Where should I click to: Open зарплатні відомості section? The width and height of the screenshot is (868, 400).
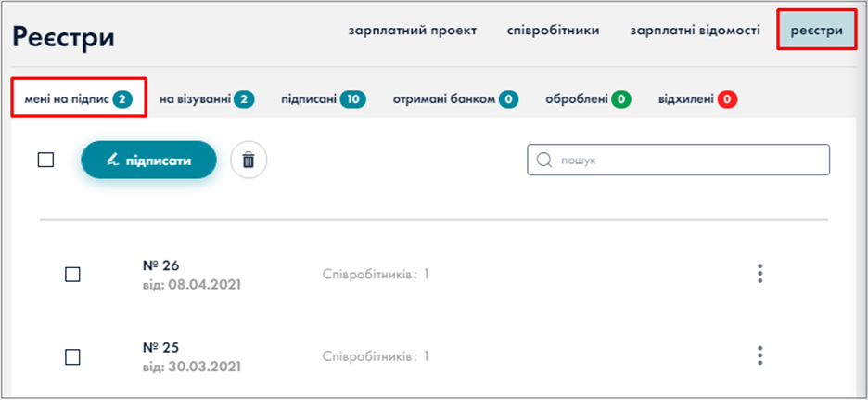click(x=695, y=31)
